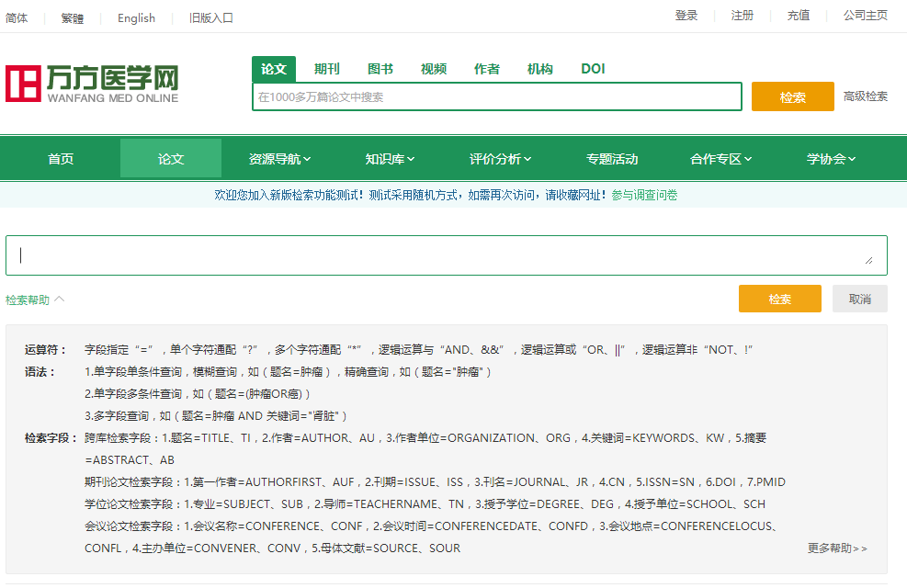Screen dimensions: 907x588
Task: Switch language to English
Action: click(136, 17)
